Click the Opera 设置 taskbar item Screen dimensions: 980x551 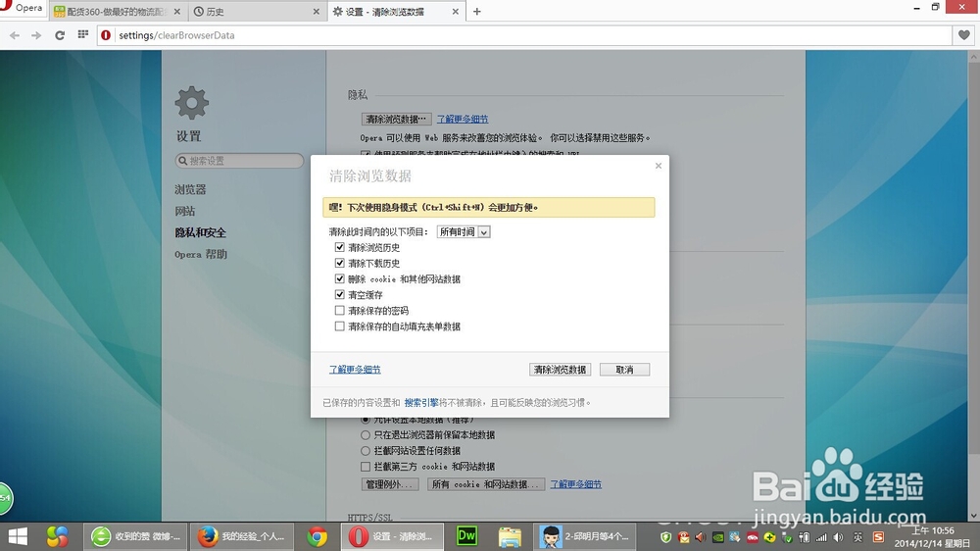[x=393, y=536]
